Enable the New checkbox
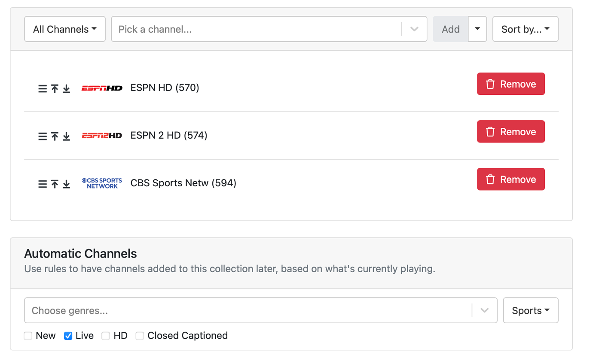The image size is (593, 364). (x=28, y=336)
